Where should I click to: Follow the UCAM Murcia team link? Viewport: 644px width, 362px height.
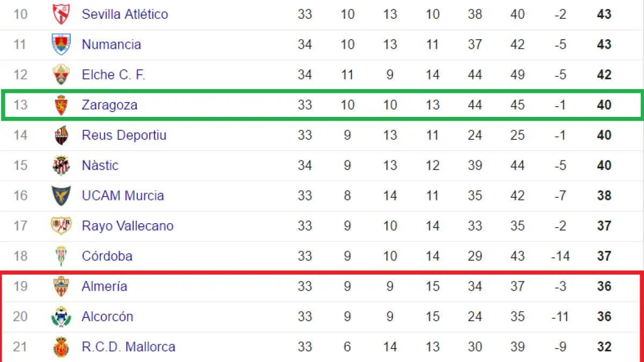(123, 196)
